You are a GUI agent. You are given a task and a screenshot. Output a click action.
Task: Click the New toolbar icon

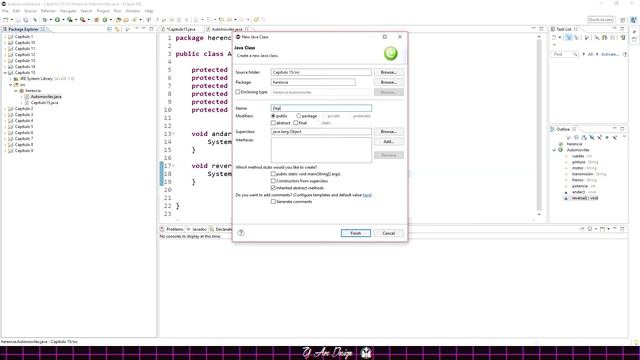coord(6,20)
